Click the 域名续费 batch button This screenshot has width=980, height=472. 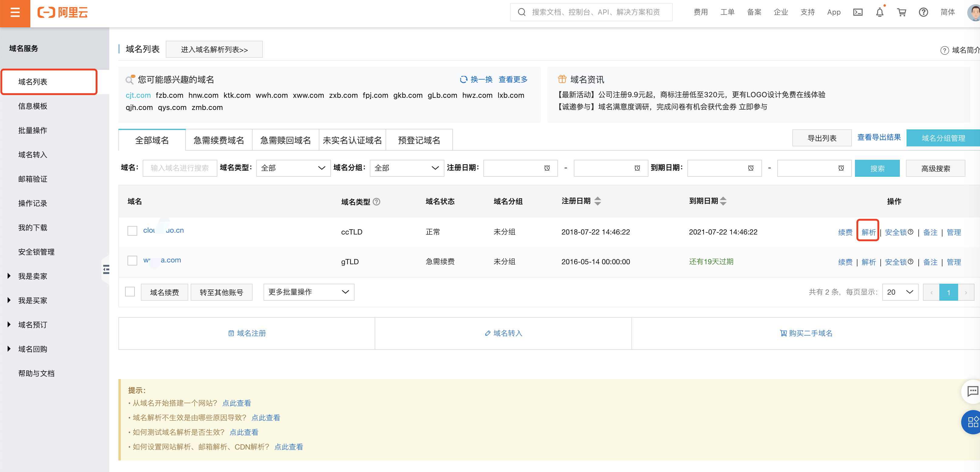[164, 292]
